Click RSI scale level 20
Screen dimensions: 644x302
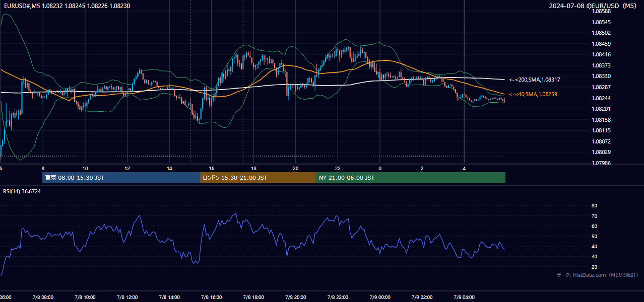594,267
